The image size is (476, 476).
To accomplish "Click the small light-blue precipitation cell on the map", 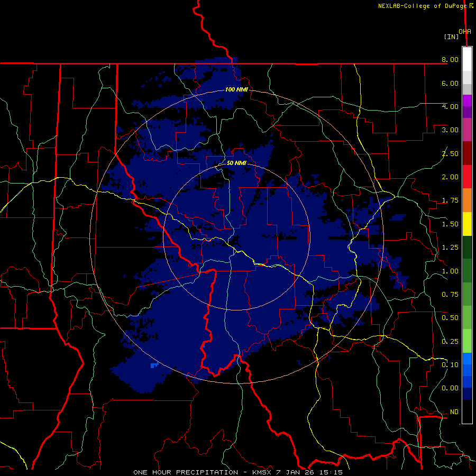I will (x=154, y=365).
